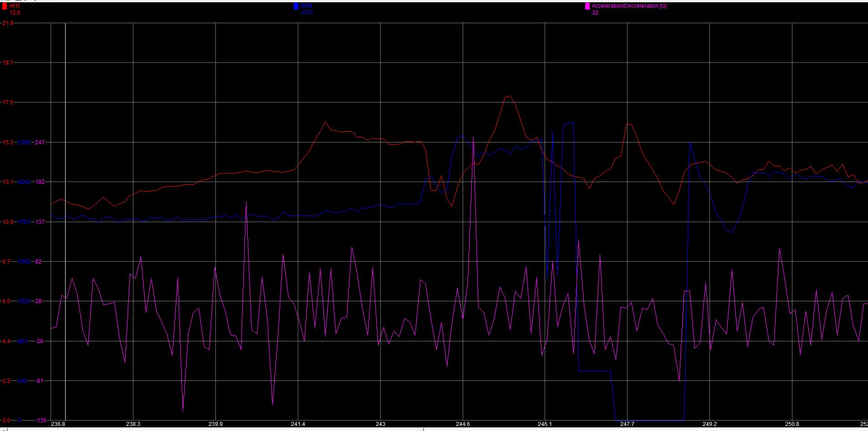868x431 pixels.
Task: Click the red AFR legend color swatch
Action: pos(5,6)
